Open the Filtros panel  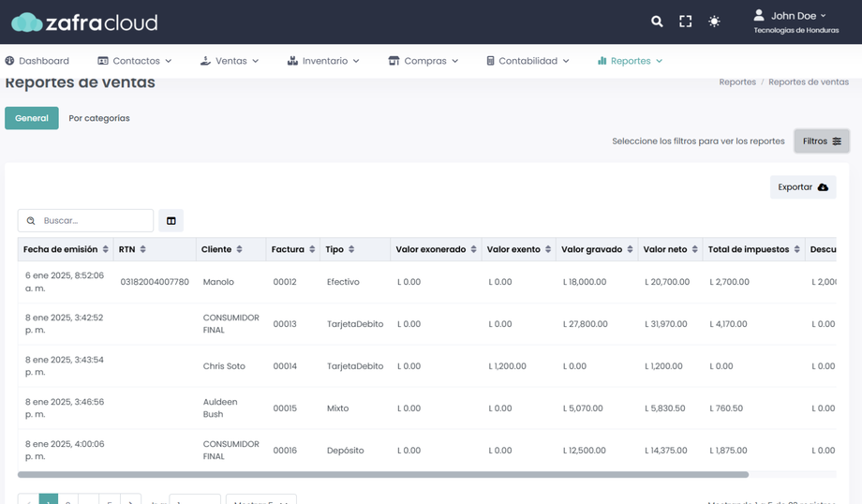pos(822,141)
